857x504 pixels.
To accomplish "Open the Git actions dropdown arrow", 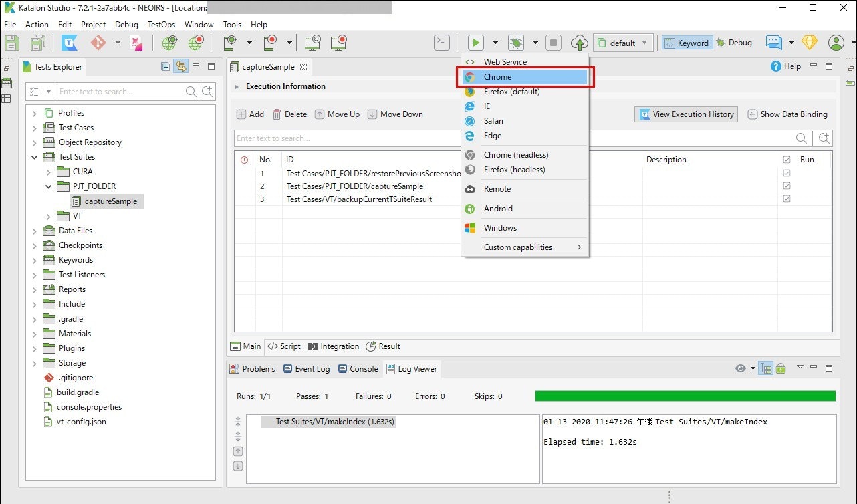I will 118,43.
